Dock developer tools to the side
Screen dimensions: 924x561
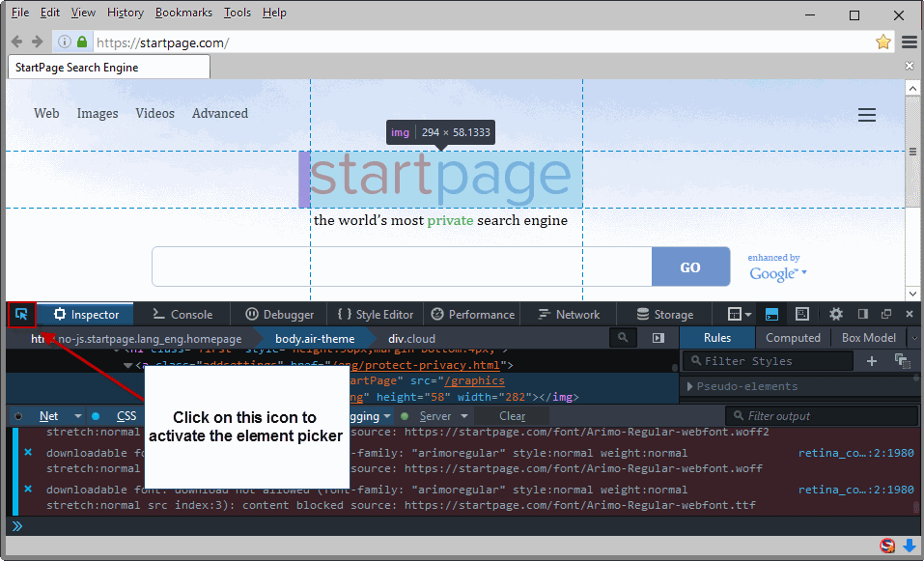coord(860,314)
